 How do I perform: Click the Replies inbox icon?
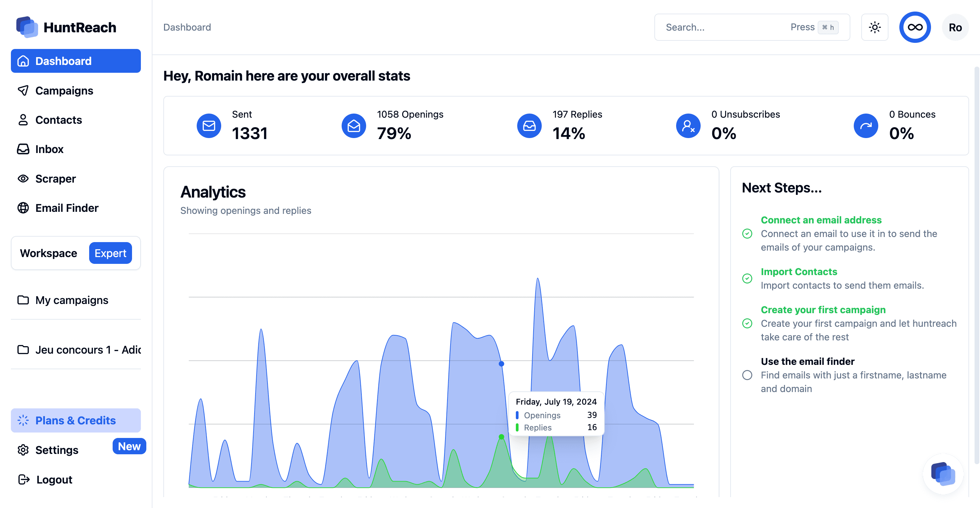(x=529, y=126)
